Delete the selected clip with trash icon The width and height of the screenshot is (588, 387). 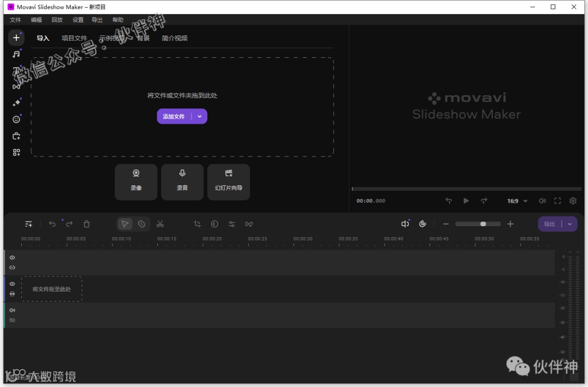click(87, 224)
